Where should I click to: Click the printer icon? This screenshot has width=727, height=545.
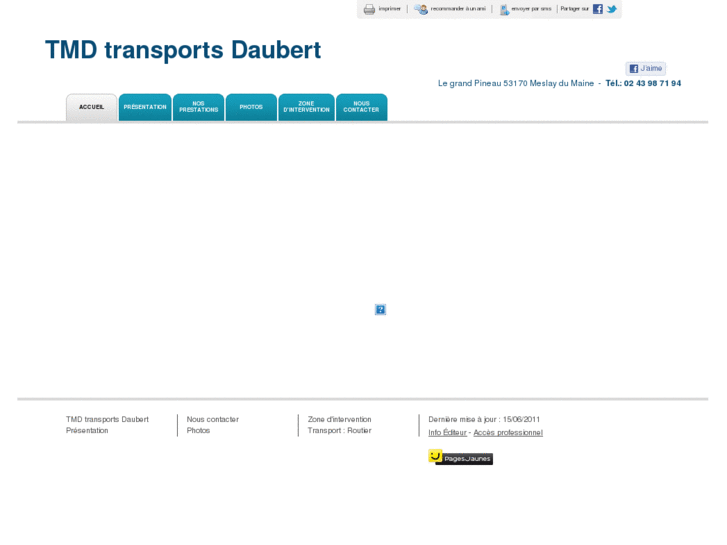pos(369,9)
